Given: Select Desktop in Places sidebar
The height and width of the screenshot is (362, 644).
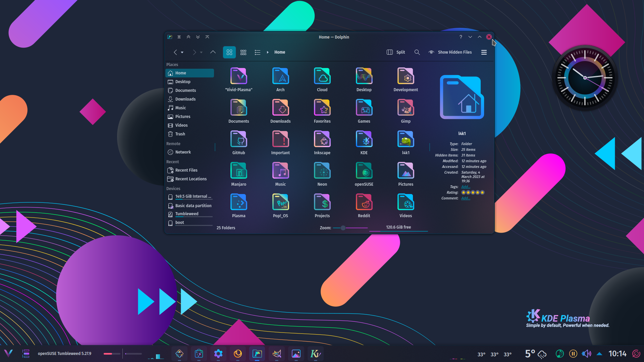Looking at the screenshot, I should click(x=190, y=82).
